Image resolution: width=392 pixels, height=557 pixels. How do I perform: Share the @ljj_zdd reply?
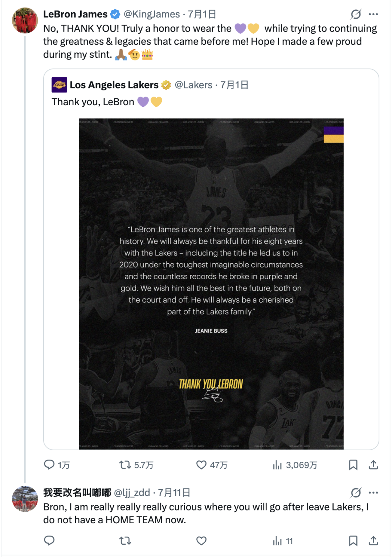(373, 541)
